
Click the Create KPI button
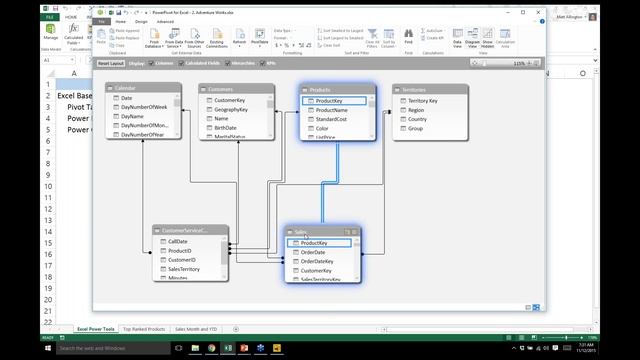(432, 38)
